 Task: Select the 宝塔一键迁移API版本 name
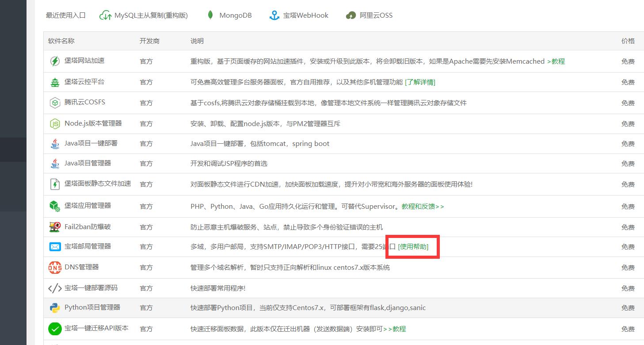coord(96,328)
